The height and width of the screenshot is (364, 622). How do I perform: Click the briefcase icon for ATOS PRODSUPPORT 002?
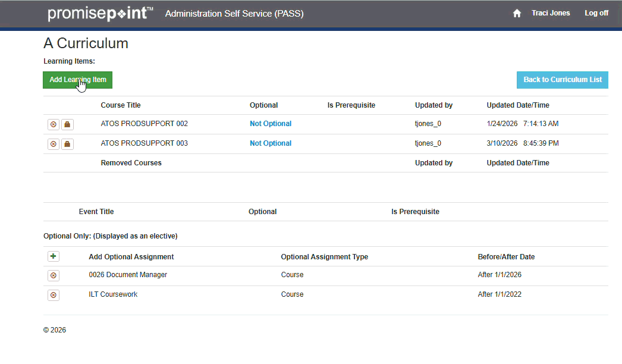click(67, 124)
